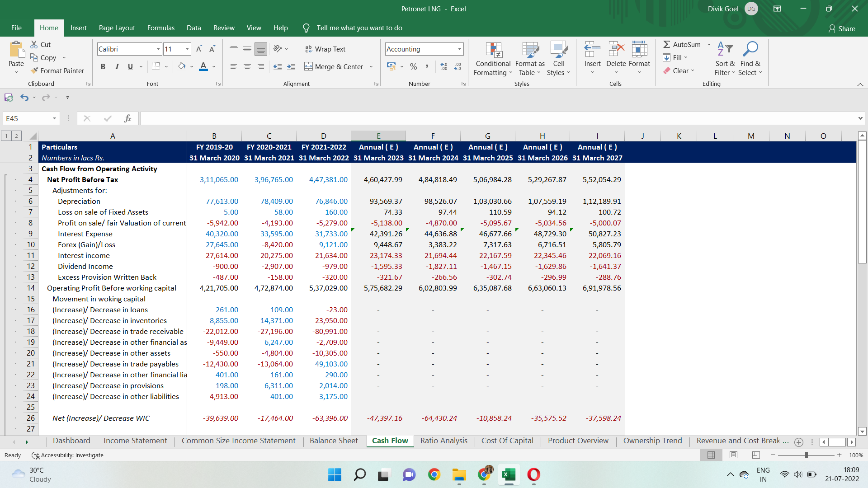Click the Insert Function fx icon

(127, 118)
